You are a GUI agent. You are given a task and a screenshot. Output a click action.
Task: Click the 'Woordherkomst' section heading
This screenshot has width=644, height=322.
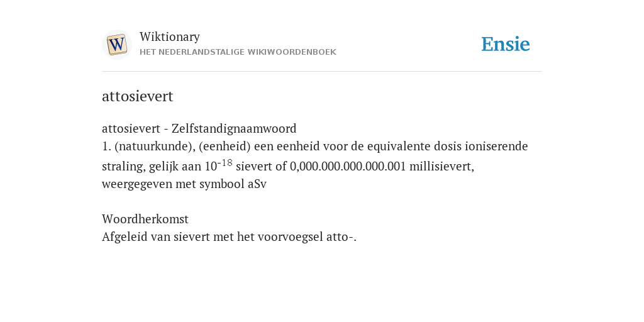[145, 219]
